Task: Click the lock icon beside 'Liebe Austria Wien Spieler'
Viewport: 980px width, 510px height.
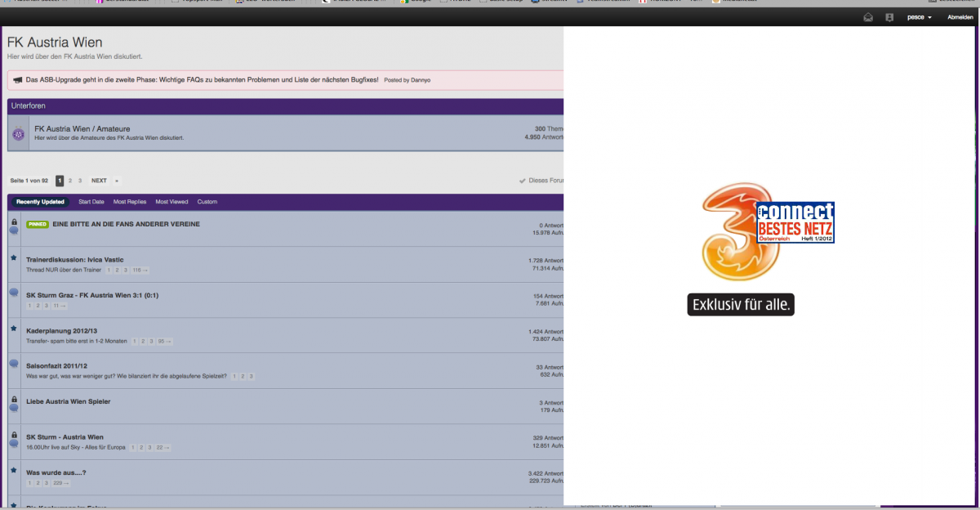Action: pyautogui.click(x=14, y=400)
